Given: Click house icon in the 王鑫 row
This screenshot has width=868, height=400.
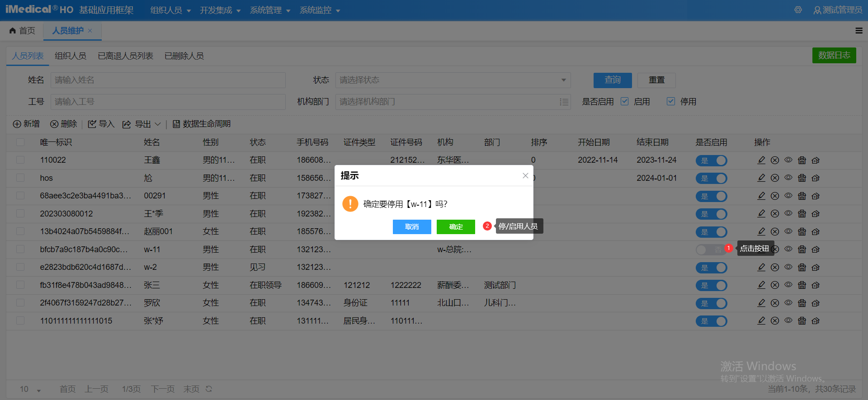Looking at the screenshot, I should coord(816,160).
